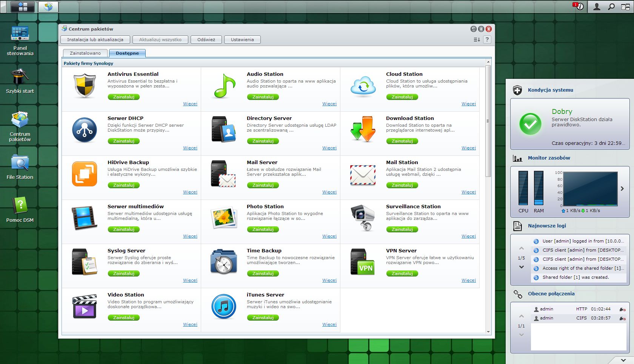Open Obecne połączenia widget header
The image size is (634, 364).
click(x=551, y=294)
